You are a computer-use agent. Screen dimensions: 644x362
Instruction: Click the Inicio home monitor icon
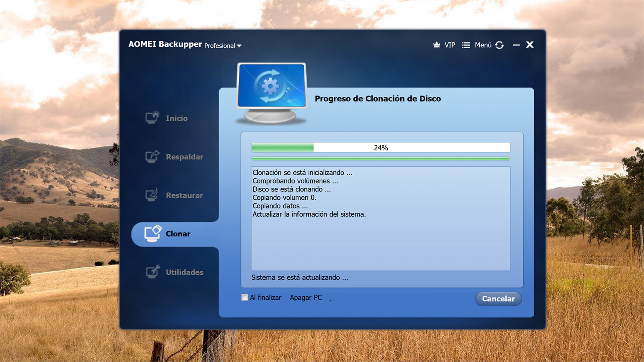pyautogui.click(x=152, y=118)
